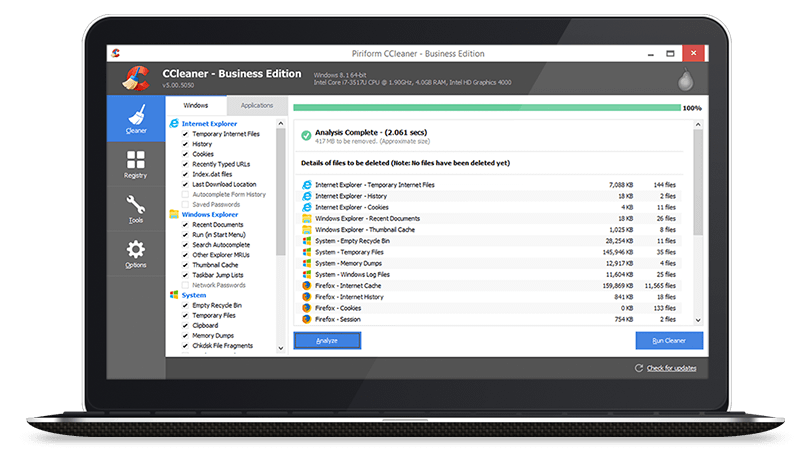Click the cleaner list scrollbar thumb
800x450 pixels.
pyautogui.click(x=281, y=191)
